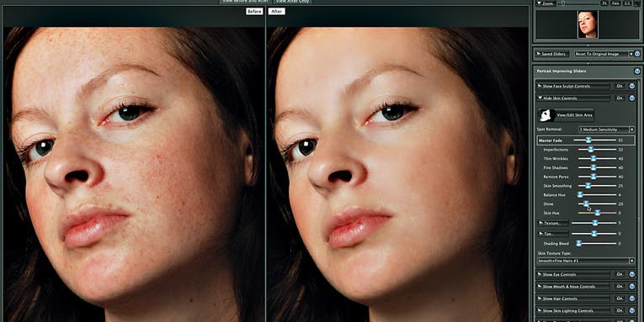644x322 pixels.
Task: Toggle Face Sculpt Controls On button
Action: pos(619,86)
